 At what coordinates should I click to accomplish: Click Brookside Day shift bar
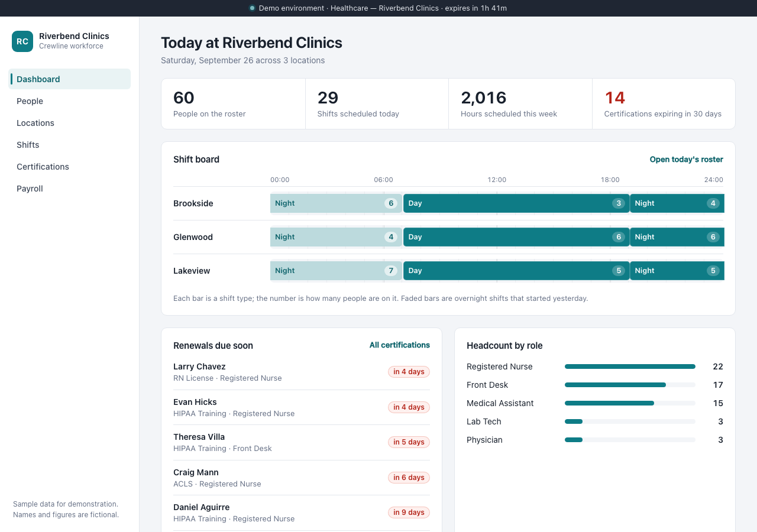516,203
